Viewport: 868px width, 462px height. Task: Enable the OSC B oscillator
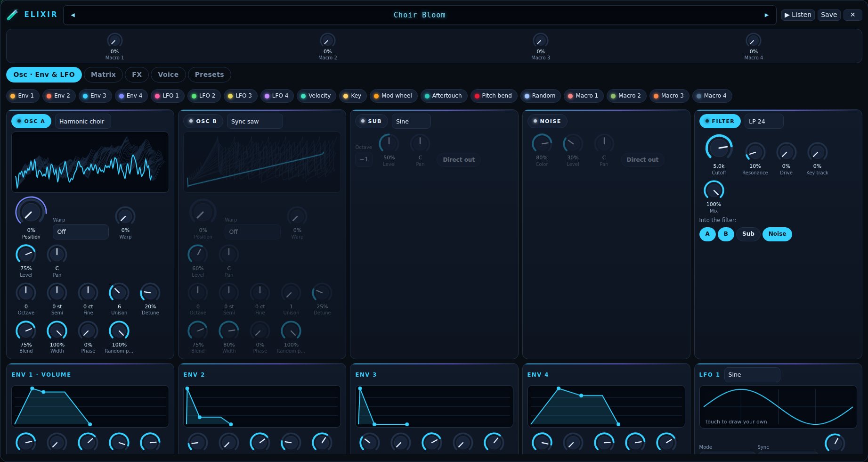[x=203, y=121]
